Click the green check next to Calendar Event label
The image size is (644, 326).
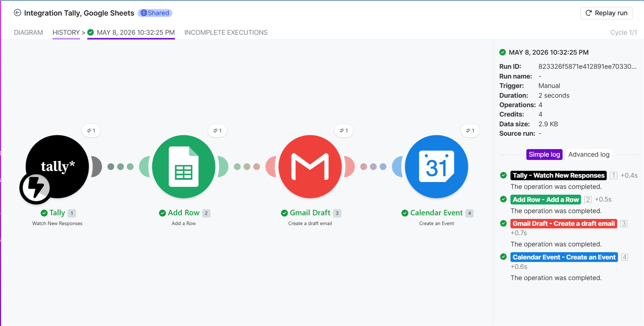[x=405, y=213]
